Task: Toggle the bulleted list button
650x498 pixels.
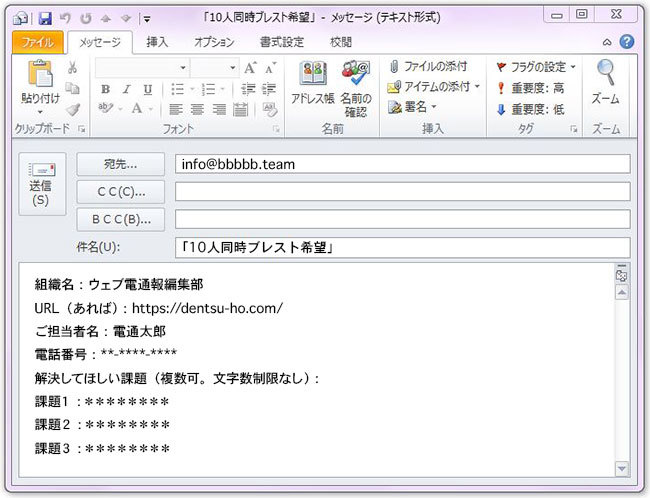Action: tap(178, 89)
